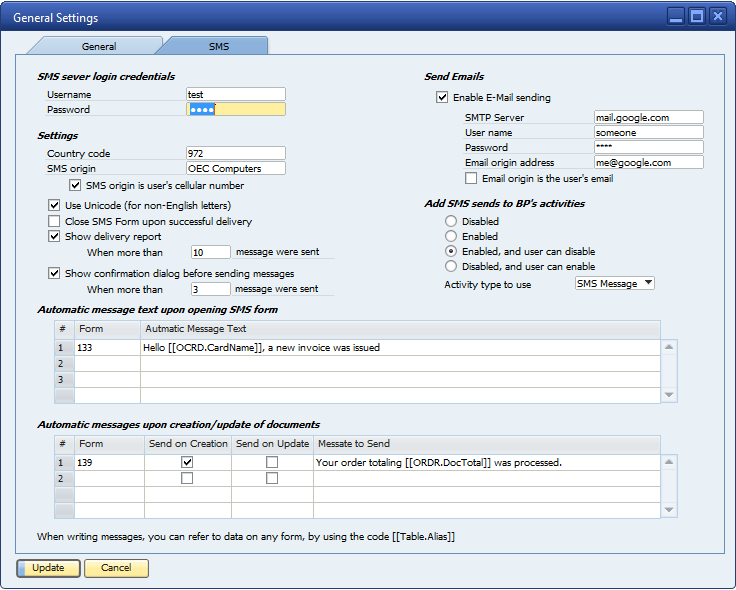Uncheck Enable E-Mail sending

click(442, 97)
